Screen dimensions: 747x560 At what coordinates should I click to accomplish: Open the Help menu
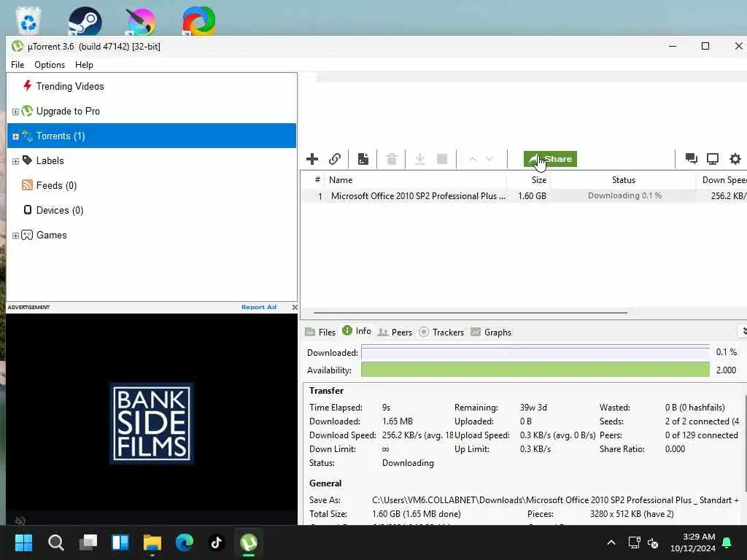85,65
